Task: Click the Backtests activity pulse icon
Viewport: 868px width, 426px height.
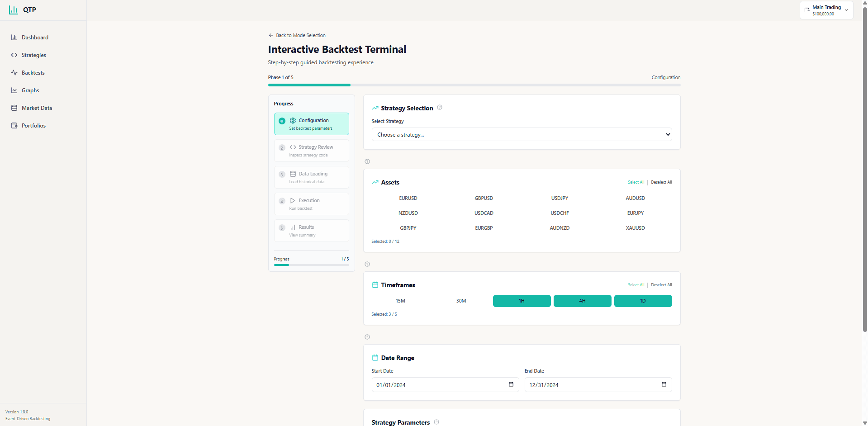Action: pyautogui.click(x=14, y=73)
